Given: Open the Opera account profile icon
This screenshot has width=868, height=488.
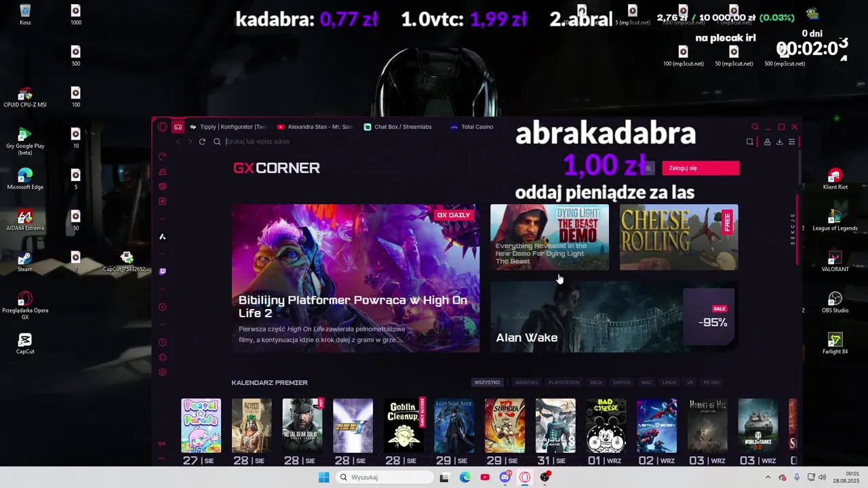Looking at the screenshot, I should pyautogui.click(x=767, y=142).
